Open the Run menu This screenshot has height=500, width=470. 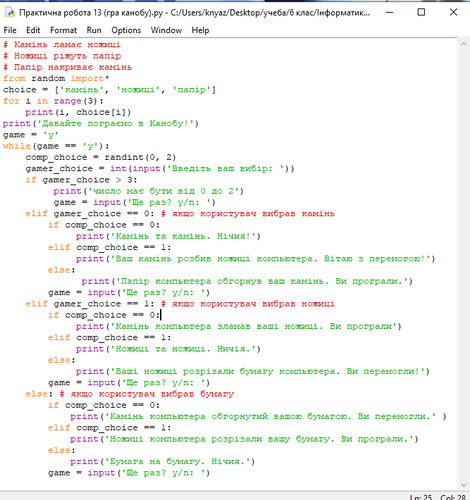[x=94, y=30]
